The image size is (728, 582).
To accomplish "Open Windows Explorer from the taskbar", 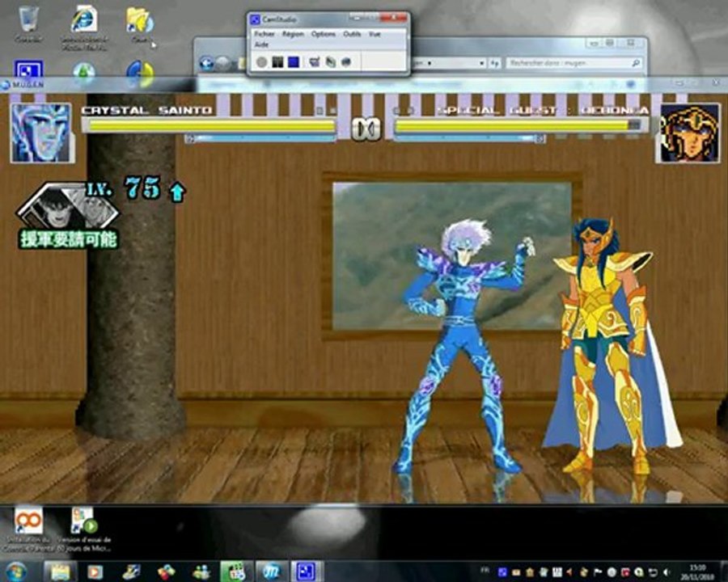I will pos(61,571).
